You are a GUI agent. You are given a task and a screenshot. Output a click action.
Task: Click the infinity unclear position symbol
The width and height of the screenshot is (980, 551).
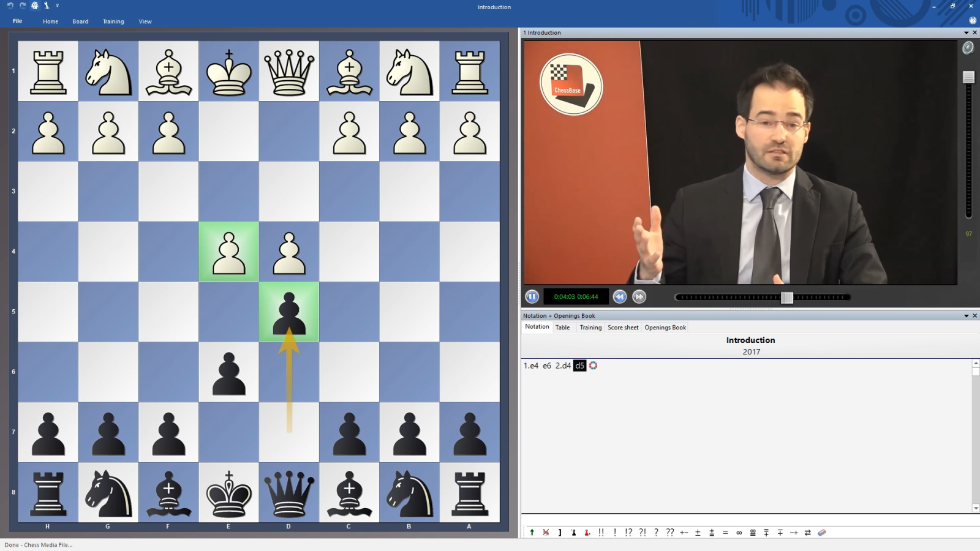tap(739, 533)
